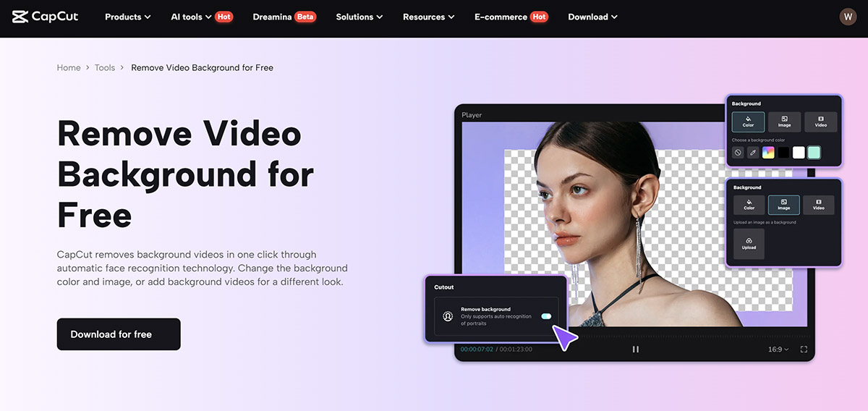
Task: Select the eyedropper color picker icon
Action: [753, 153]
